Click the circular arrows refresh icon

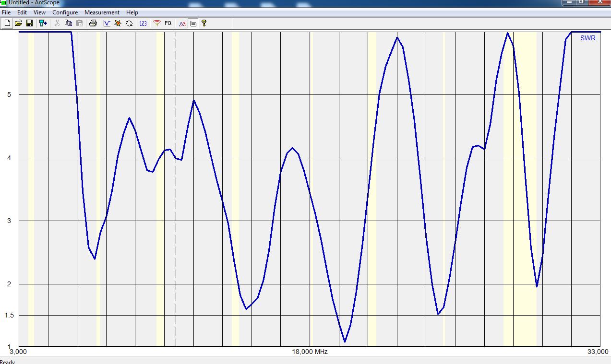(129, 23)
